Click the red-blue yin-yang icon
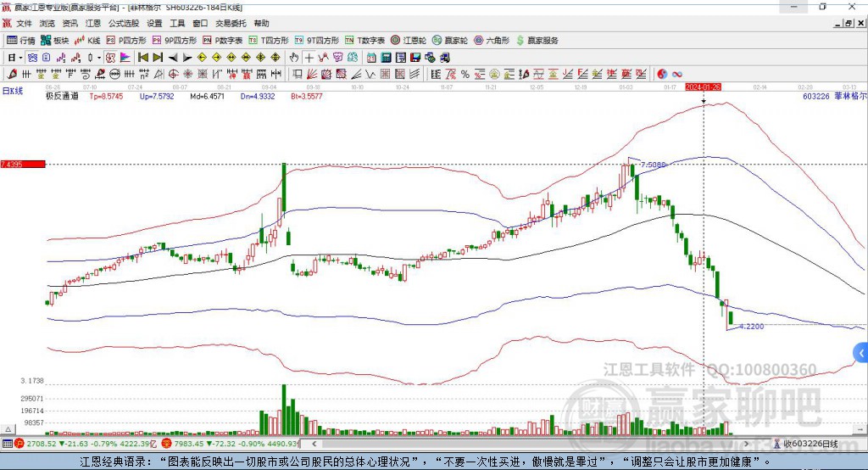868x470 pixels. pyautogui.click(x=662, y=74)
